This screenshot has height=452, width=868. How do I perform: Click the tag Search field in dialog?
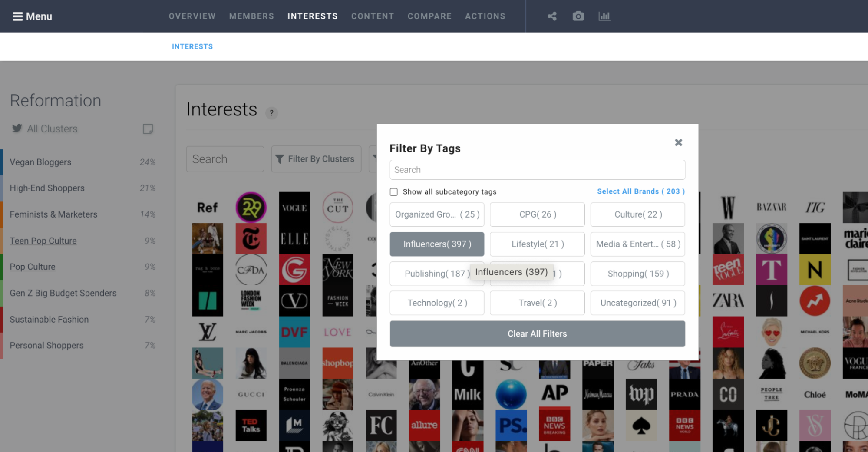click(537, 170)
